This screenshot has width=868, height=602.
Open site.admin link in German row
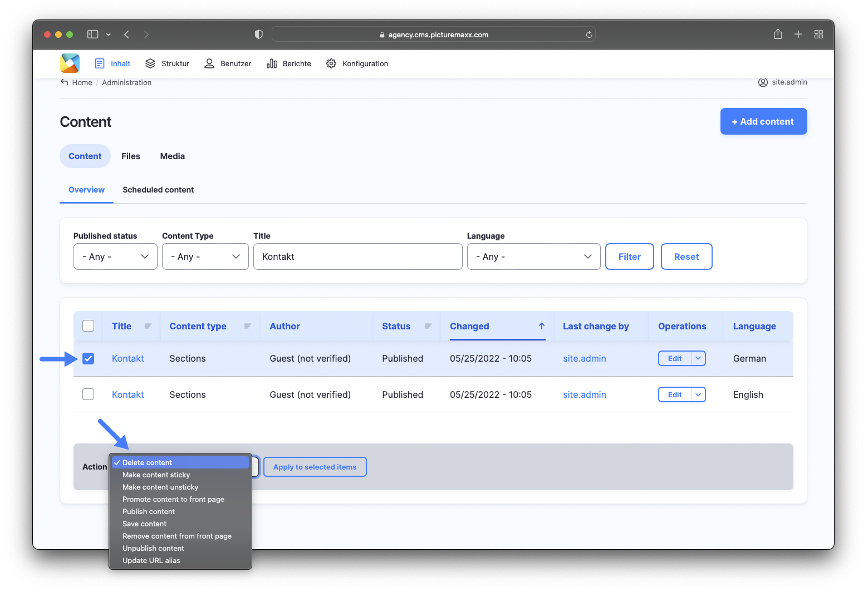pos(585,358)
